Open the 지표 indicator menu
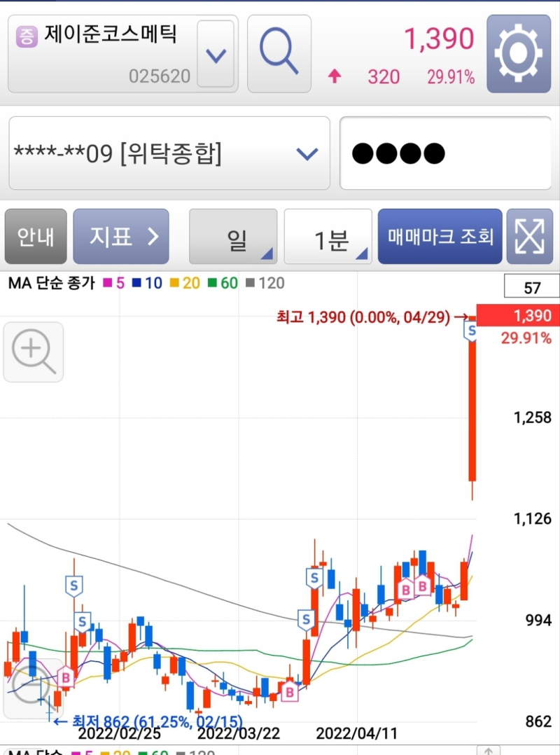560x755 pixels. click(121, 236)
